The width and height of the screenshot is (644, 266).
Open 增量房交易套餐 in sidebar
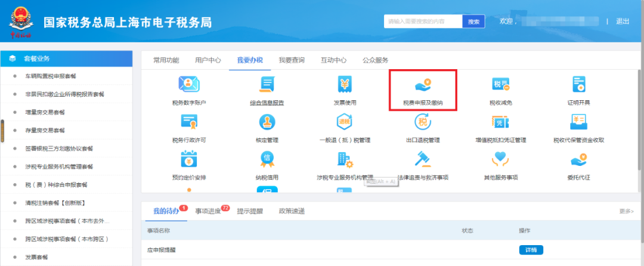pos(45,113)
